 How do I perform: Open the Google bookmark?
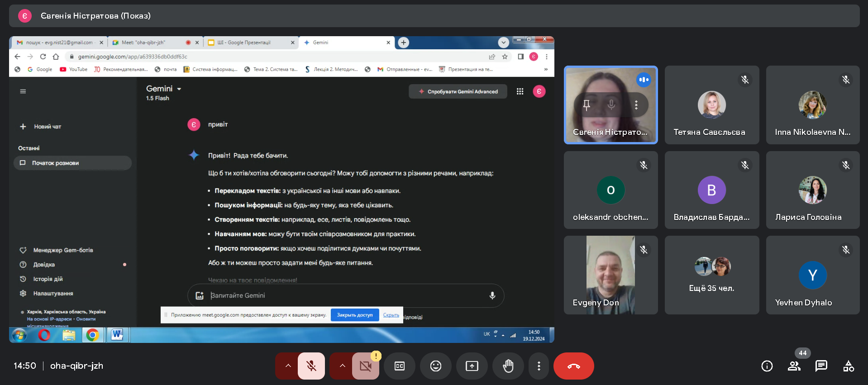click(x=40, y=69)
